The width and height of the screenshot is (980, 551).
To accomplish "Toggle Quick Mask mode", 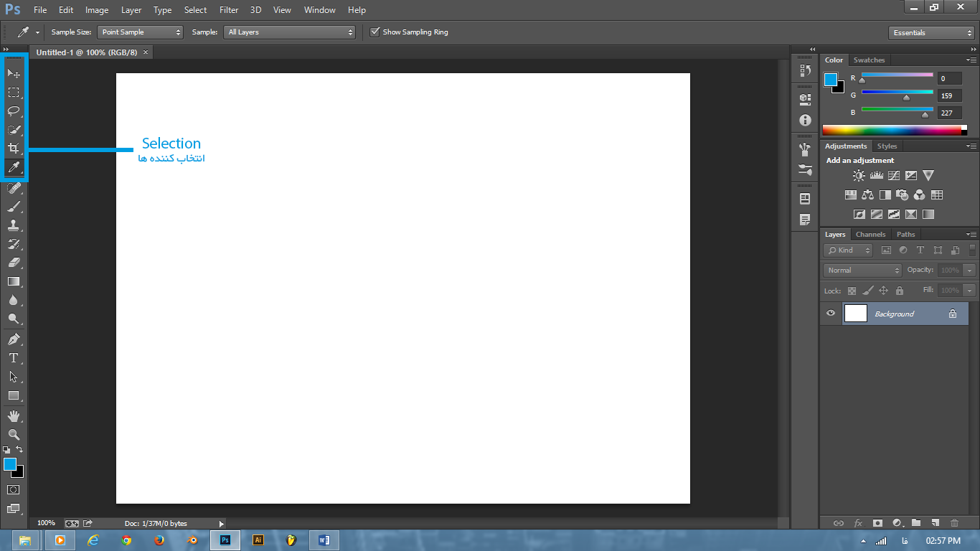I will tap(13, 489).
